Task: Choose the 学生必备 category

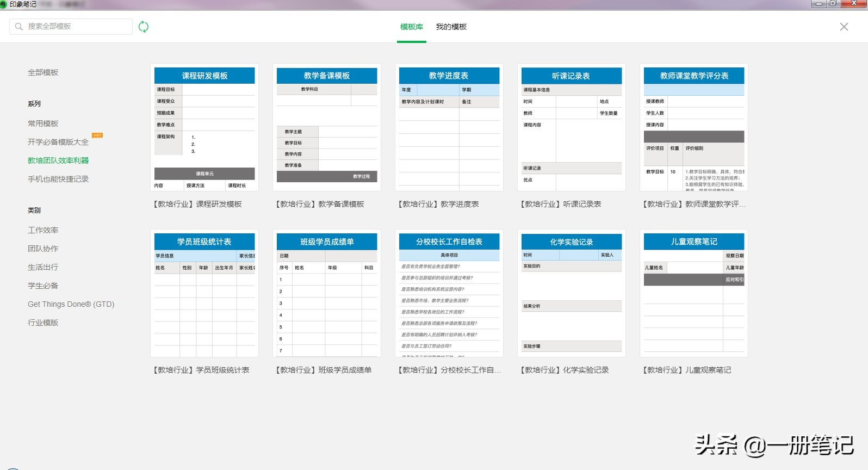Action: 43,286
